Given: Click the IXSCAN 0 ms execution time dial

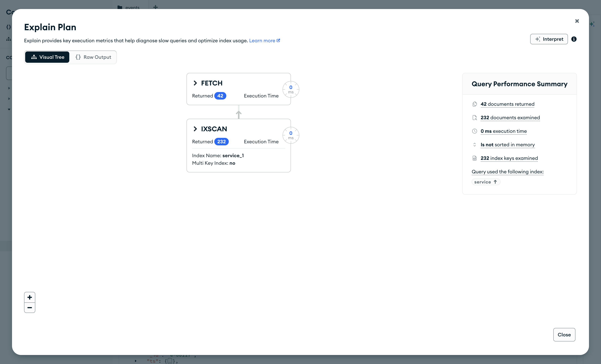Looking at the screenshot, I should (291, 135).
